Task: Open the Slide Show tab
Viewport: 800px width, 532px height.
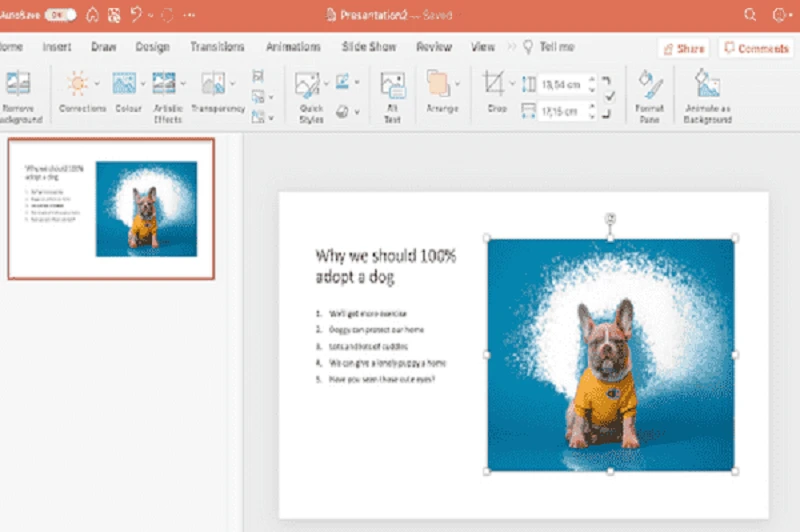Action: (x=369, y=47)
